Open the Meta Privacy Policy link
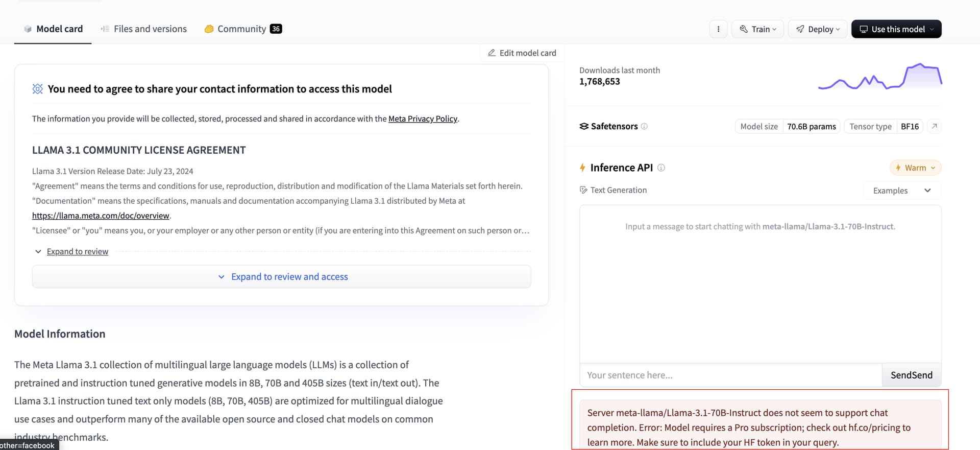 [x=423, y=119]
